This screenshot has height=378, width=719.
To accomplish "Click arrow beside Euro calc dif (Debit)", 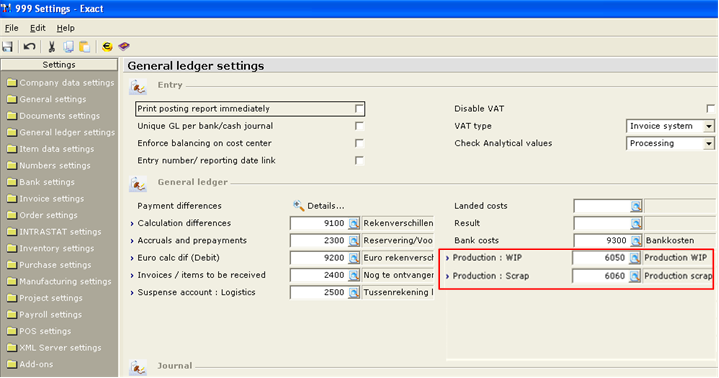I will [132, 259].
